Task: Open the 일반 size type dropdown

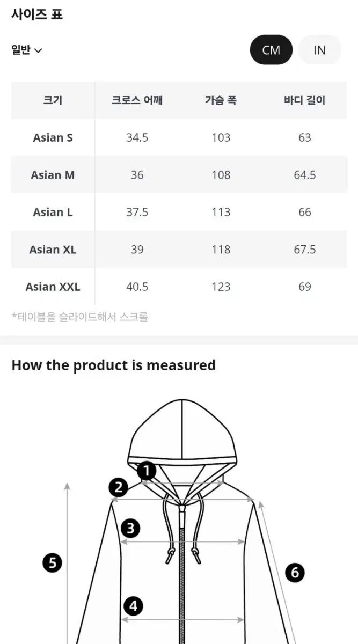Action: [27, 50]
